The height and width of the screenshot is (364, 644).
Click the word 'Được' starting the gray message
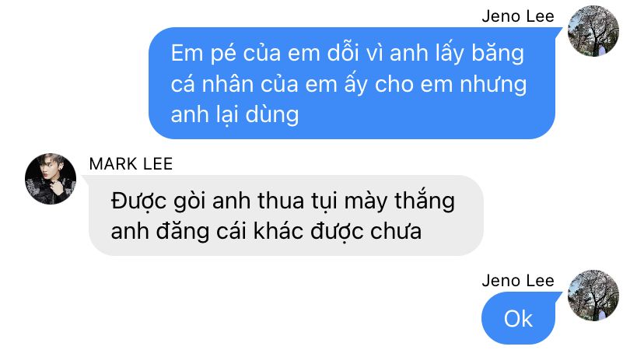pos(138,201)
